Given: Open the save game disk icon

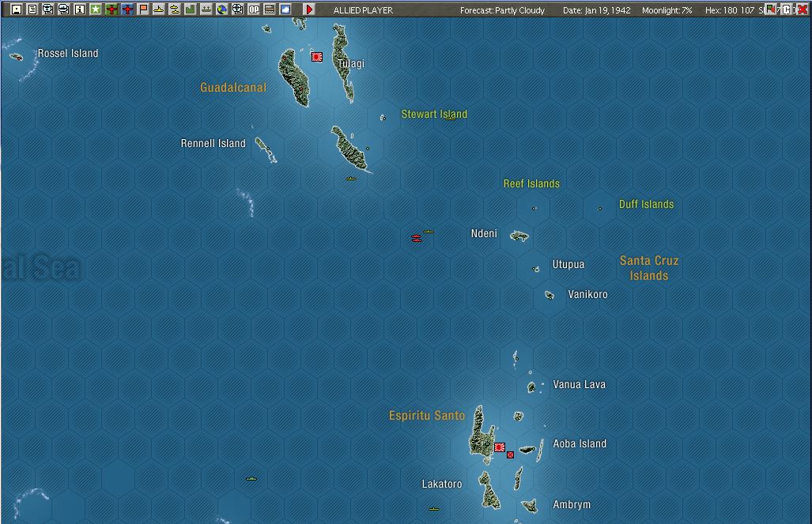Looking at the screenshot, I should tap(17, 9).
